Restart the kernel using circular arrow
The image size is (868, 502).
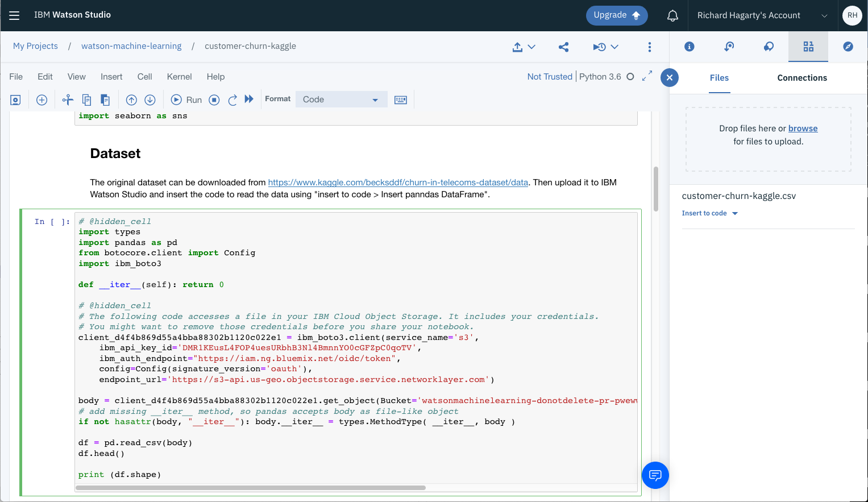232,100
